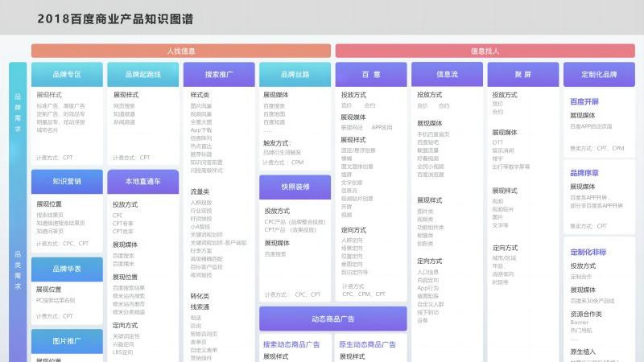Open the 原生动态商品广告 subheading
644x362 pixels.
368,344
